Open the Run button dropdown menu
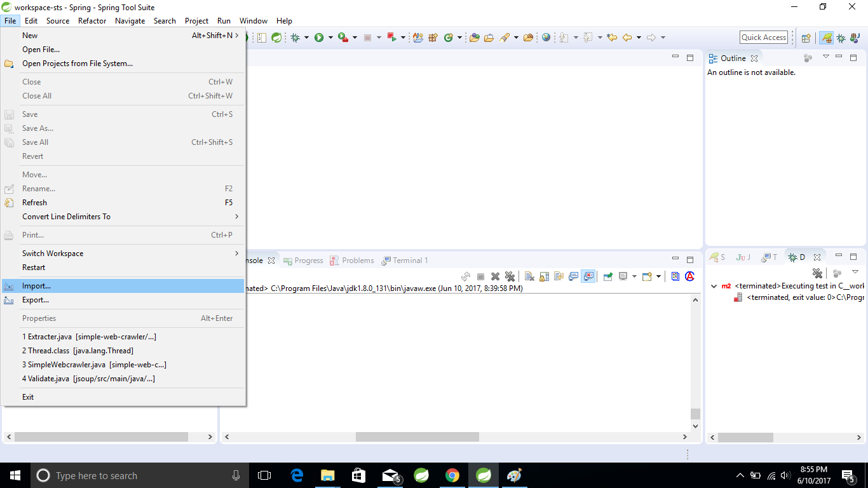 coord(329,37)
